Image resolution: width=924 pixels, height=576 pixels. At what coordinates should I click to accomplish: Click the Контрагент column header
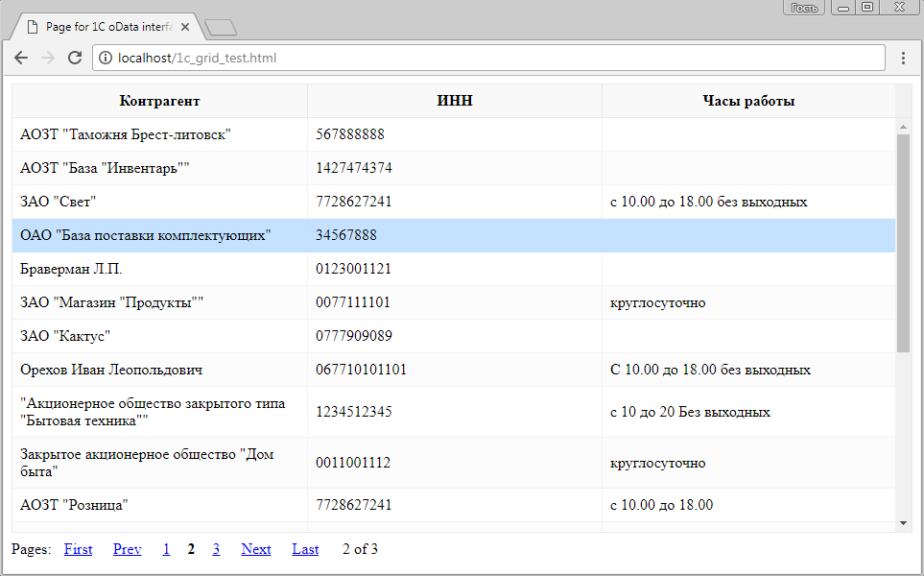[x=159, y=101]
